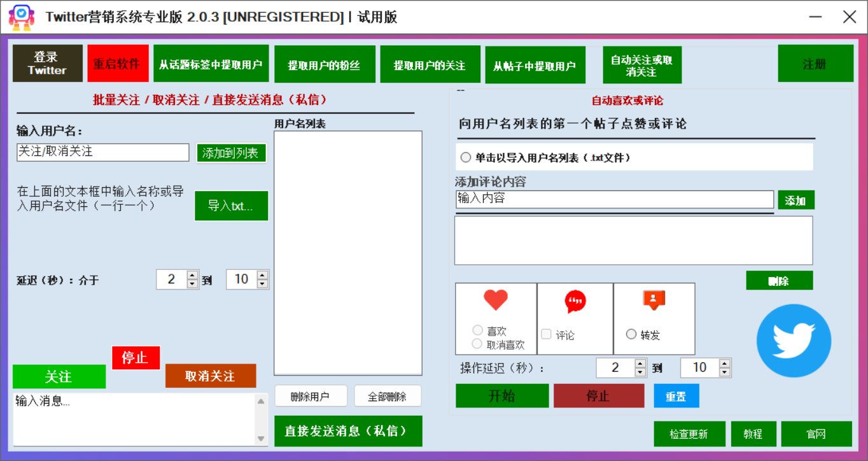Viewport: 868px width, 461px height.
Task: Open 提取用户的粉丝 tool
Action: [x=325, y=64]
